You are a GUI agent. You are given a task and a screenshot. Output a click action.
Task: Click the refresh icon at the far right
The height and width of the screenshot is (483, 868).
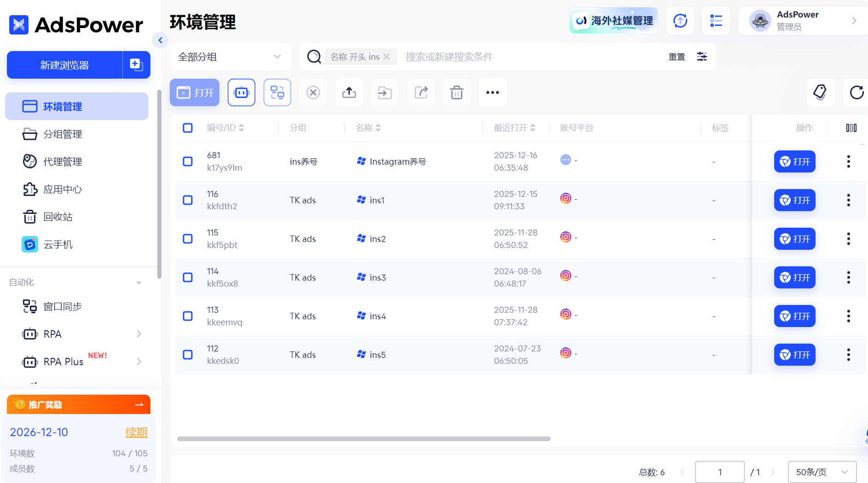coord(856,92)
